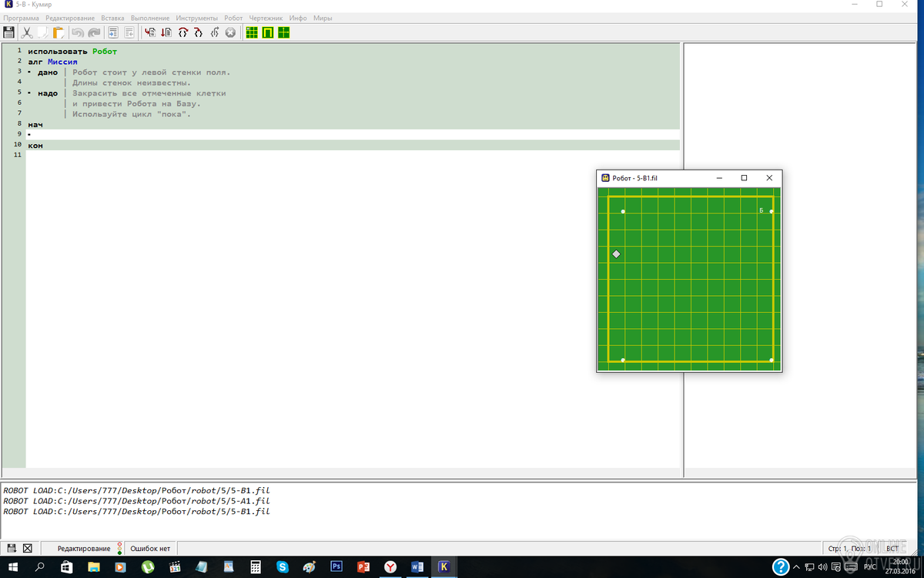Click the Save floppy disk icon
Viewport: 924px width, 578px height.
coord(9,32)
